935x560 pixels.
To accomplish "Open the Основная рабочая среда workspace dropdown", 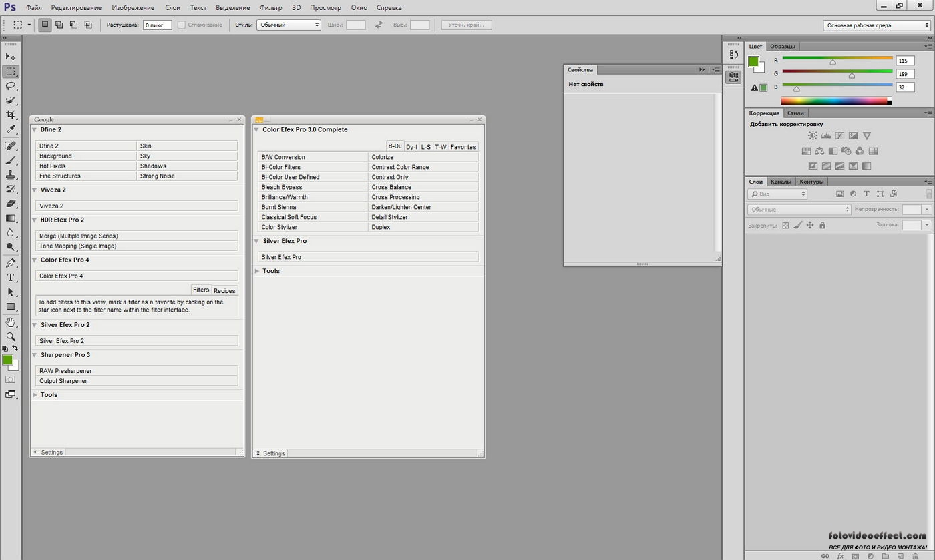I will [x=877, y=25].
